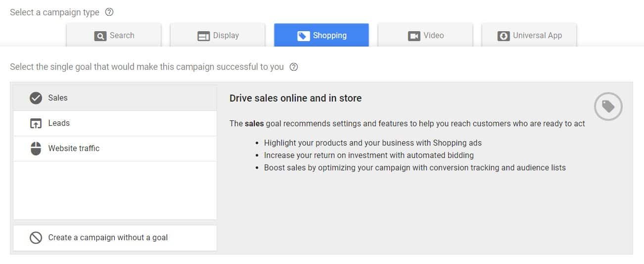644x264 pixels.
Task: Switch to the Video campaign type
Action: pyautogui.click(x=425, y=35)
